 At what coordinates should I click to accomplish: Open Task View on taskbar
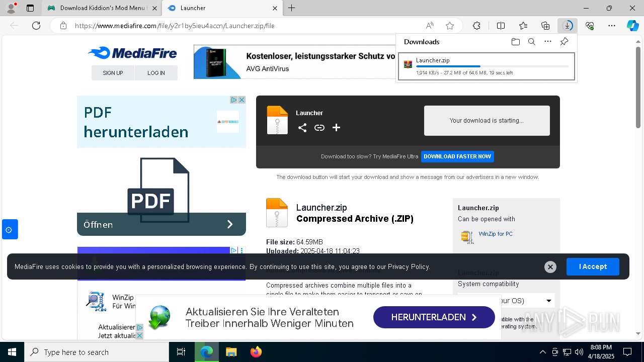(181, 352)
